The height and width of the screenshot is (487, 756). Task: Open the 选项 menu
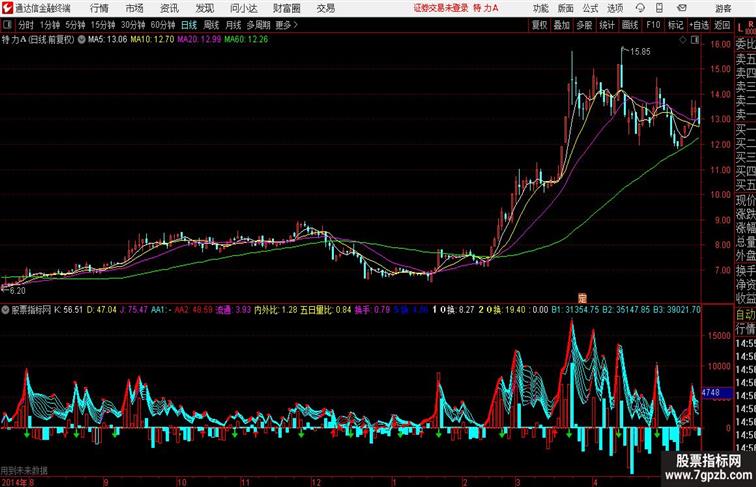615,8
